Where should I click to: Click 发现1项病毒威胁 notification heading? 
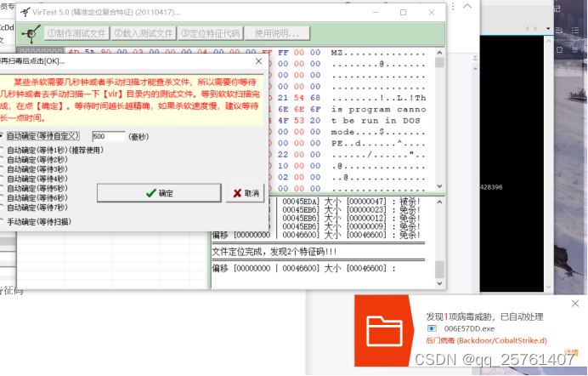click(484, 316)
